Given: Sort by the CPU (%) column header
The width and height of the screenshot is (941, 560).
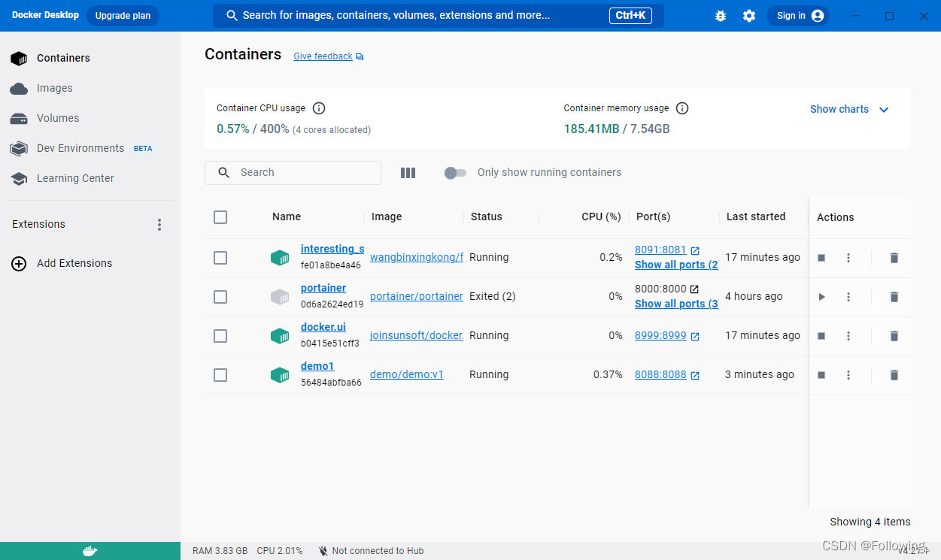Looking at the screenshot, I should [601, 217].
